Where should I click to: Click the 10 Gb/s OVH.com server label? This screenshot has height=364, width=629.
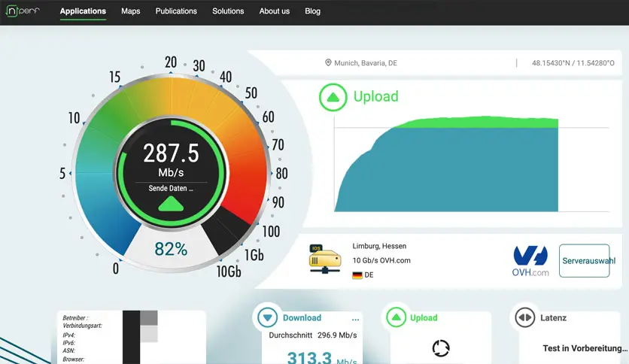[381, 260]
